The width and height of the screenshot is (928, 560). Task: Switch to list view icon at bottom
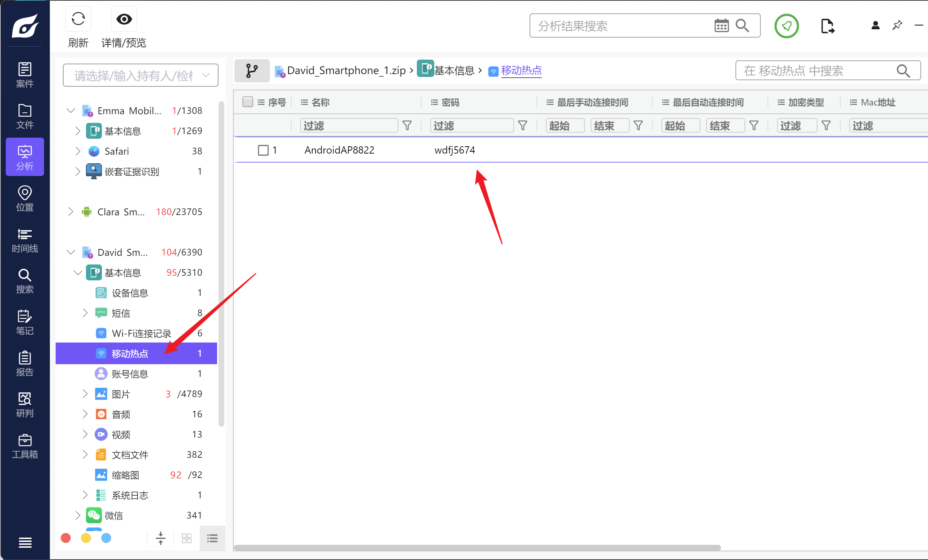pyautogui.click(x=212, y=538)
